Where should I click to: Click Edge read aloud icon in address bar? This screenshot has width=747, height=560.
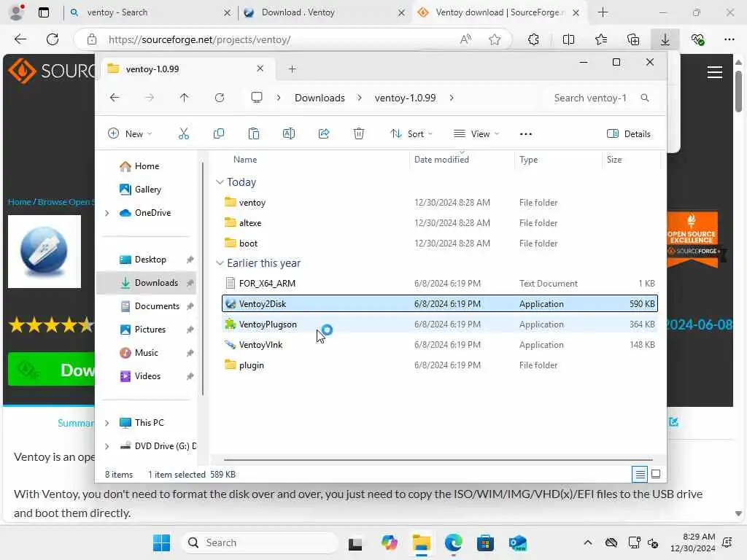[x=465, y=39]
